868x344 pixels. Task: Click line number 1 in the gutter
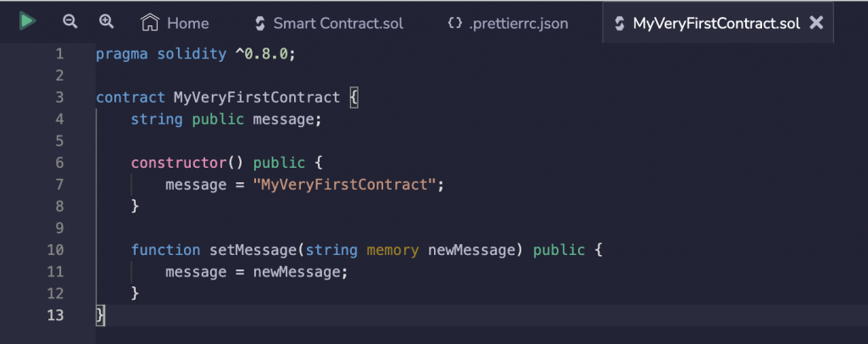(x=60, y=54)
